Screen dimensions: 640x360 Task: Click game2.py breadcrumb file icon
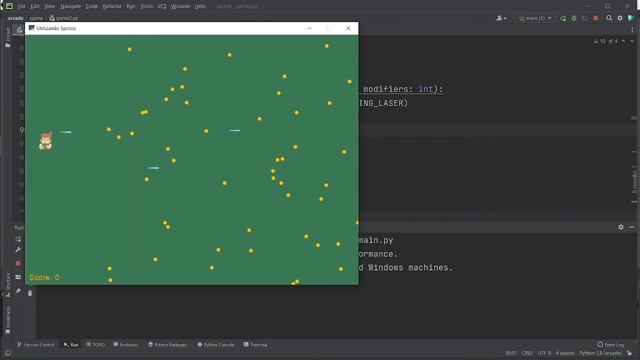click(52, 18)
